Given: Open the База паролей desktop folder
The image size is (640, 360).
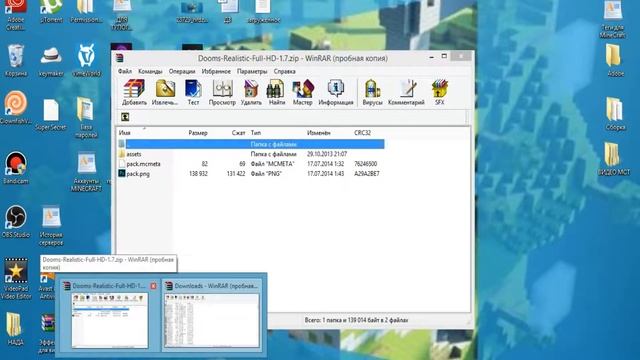Looking at the screenshot, I should click(86, 118).
